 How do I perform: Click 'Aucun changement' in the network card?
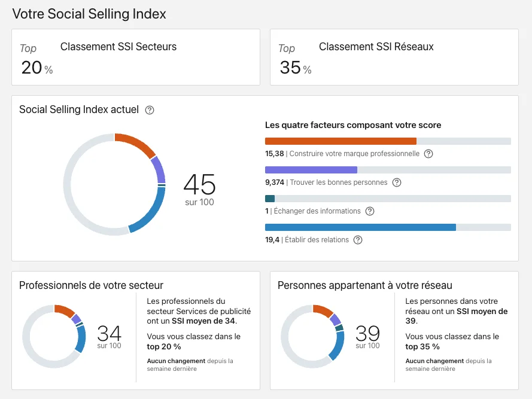click(434, 361)
